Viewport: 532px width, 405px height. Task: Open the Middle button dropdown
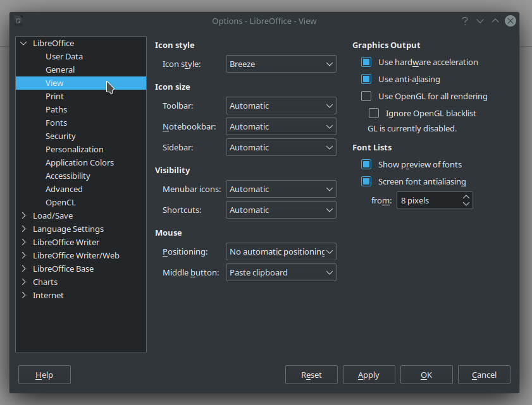281,272
